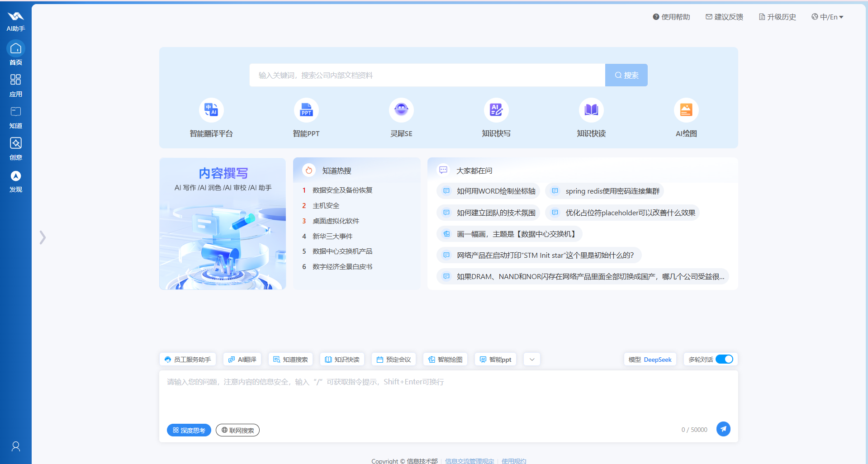Open the 灵犀SE robot icon
Viewport: 868px width, 464px height.
coord(401,110)
